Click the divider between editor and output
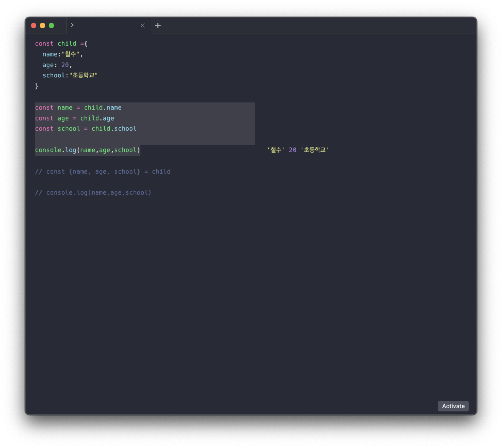 tap(257, 222)
